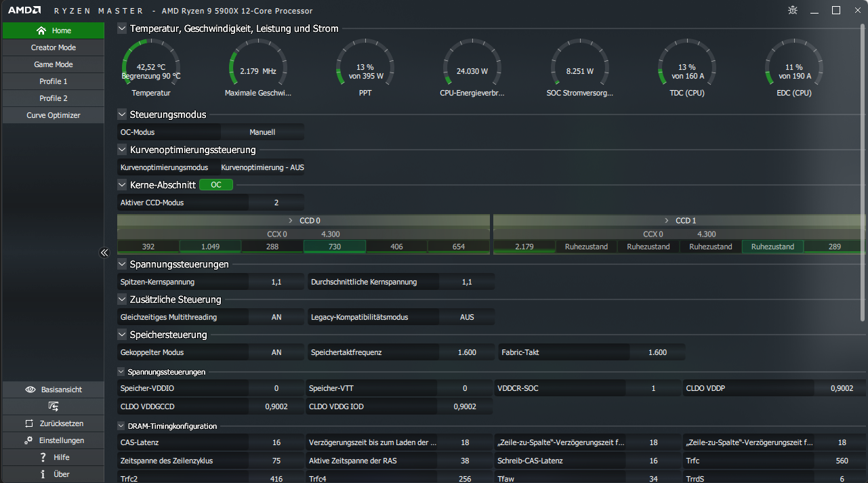Image resolution: width=868 pixels, height=483 pixels.
Task: Click the Home house icon
Action: coord(41,30)
